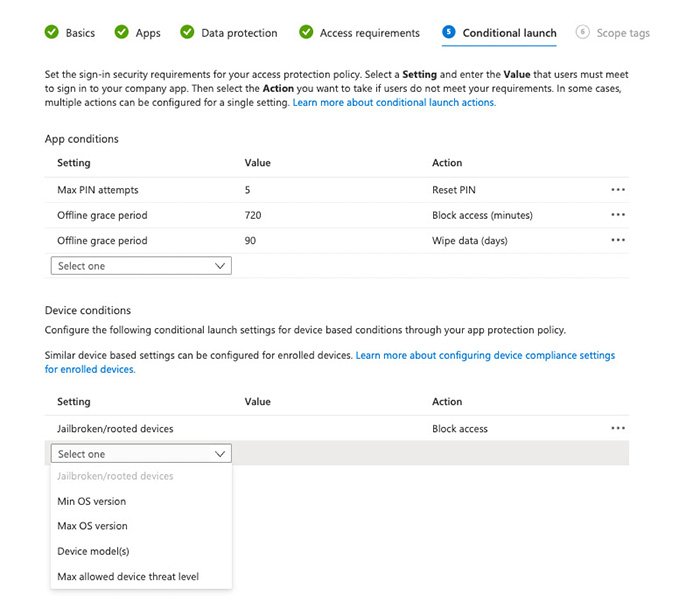Click Wipe data (days) action cell
The height and width of the screenshot is (616, 700).
pyautogui.click(x=470, y=241)
